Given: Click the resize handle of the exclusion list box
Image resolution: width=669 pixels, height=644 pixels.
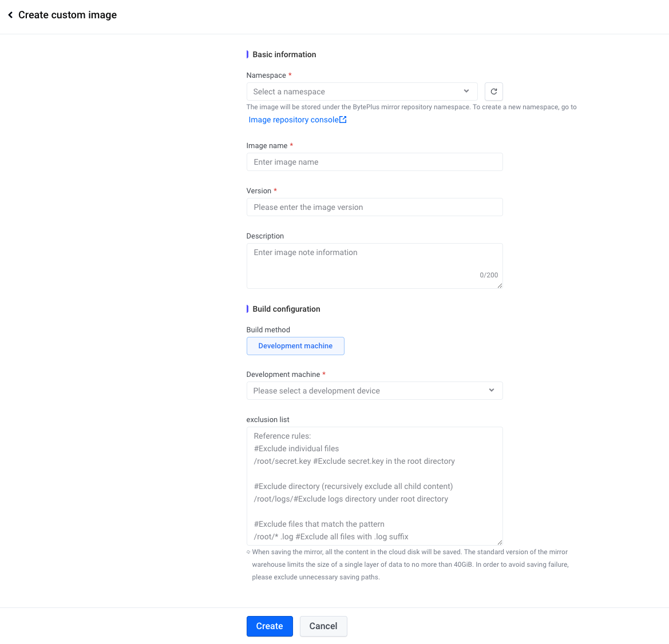Looking at the screenshot, I should tap(500, 542).
